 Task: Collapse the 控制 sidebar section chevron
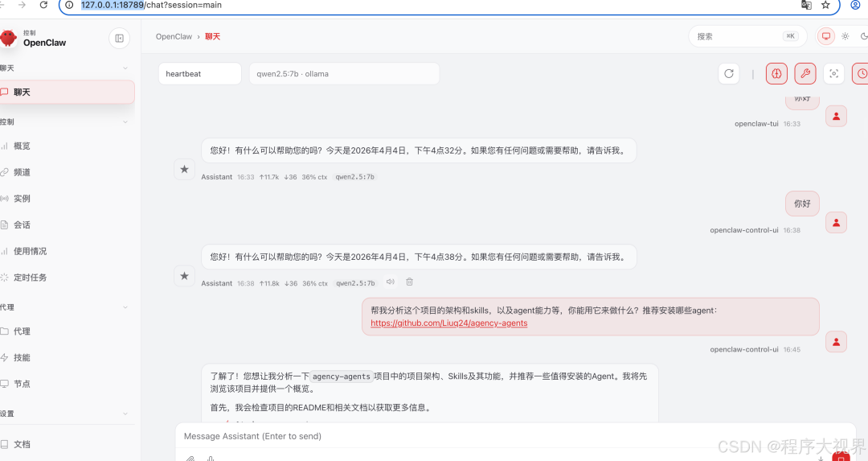point(125,122)
